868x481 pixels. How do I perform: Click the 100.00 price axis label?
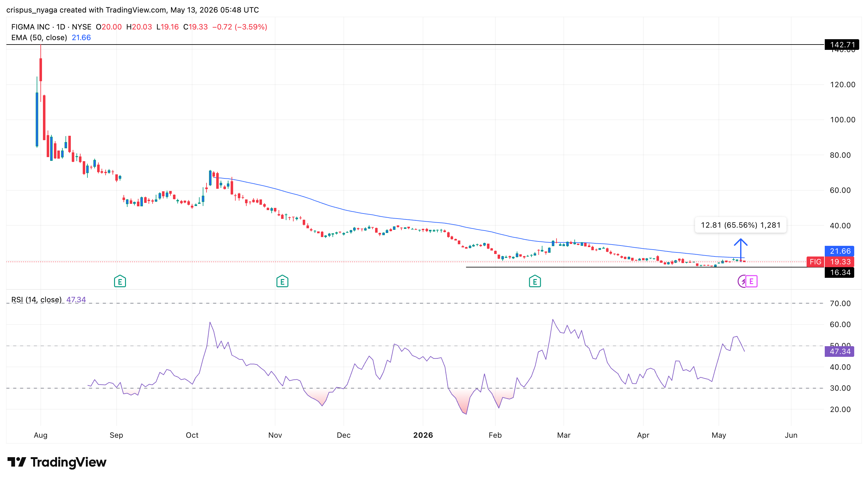pos(842,120)
